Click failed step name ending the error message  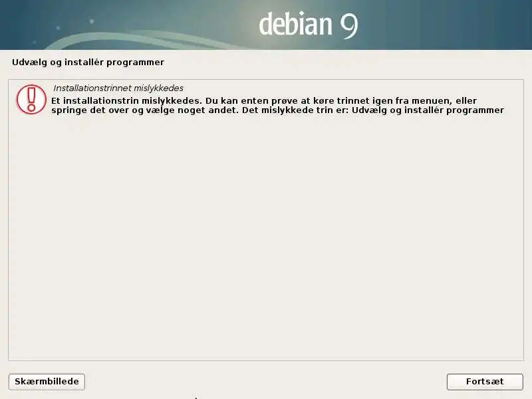tap(428, 110)
